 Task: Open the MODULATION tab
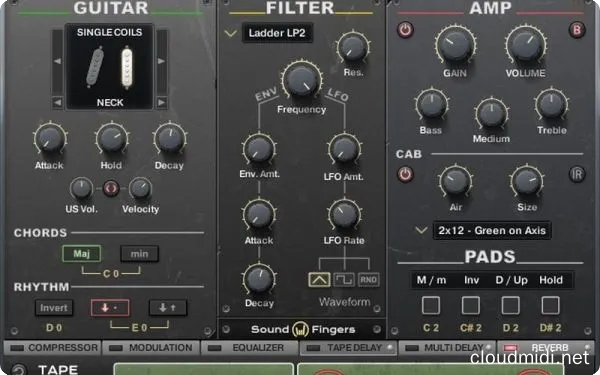(151, 348)
